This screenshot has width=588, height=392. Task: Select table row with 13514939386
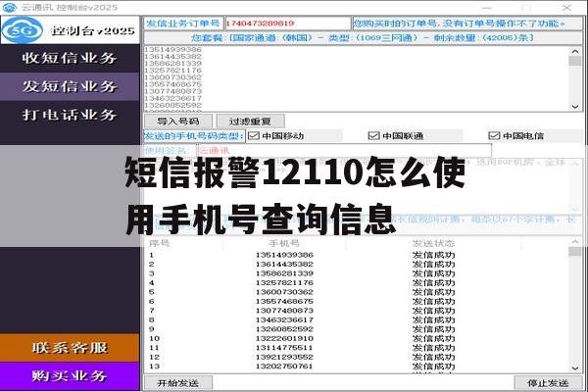point(357,255)
